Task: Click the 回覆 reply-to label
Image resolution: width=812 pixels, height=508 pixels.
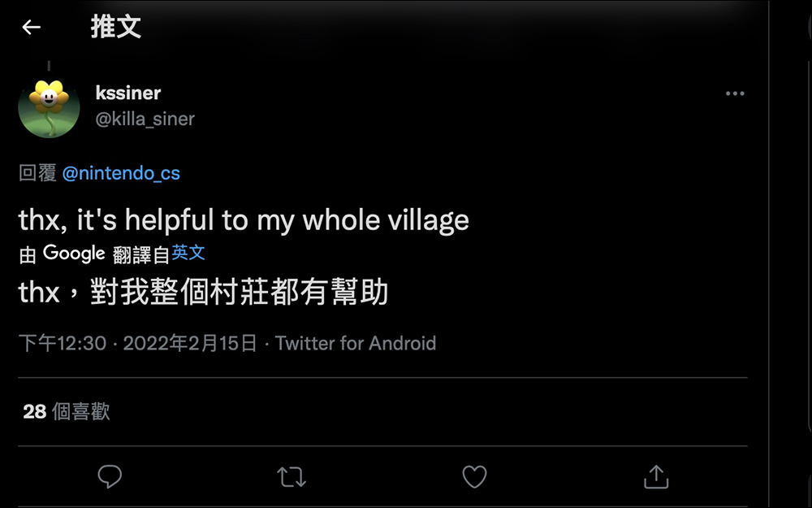Action: pos(37,173)
